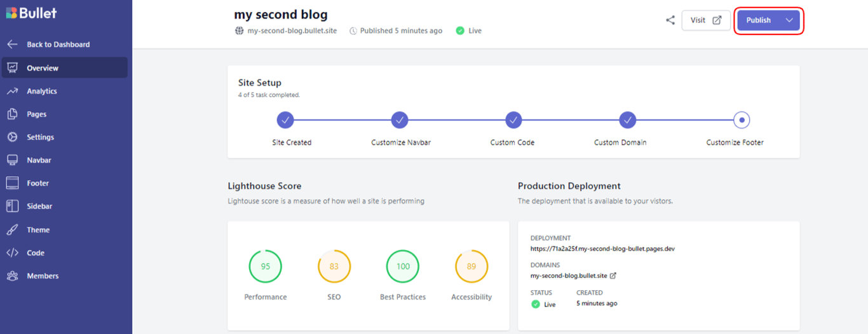Click the Pages documents icon
Viewport: 868px width, 334px height.
[12, 115]
